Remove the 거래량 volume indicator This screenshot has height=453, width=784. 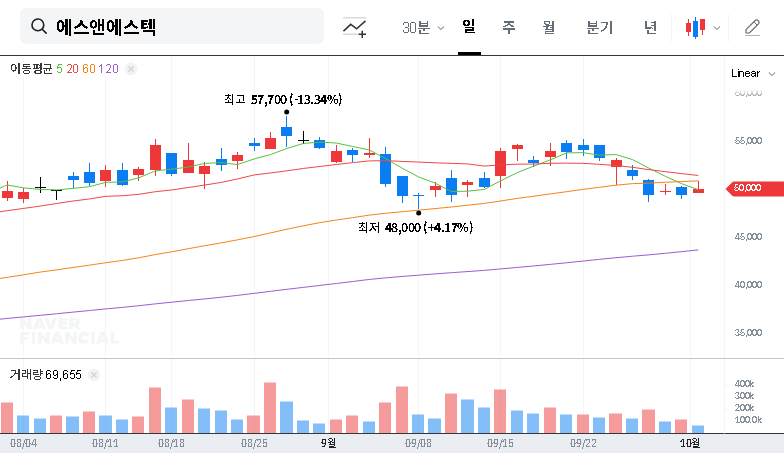pos(94,375)
